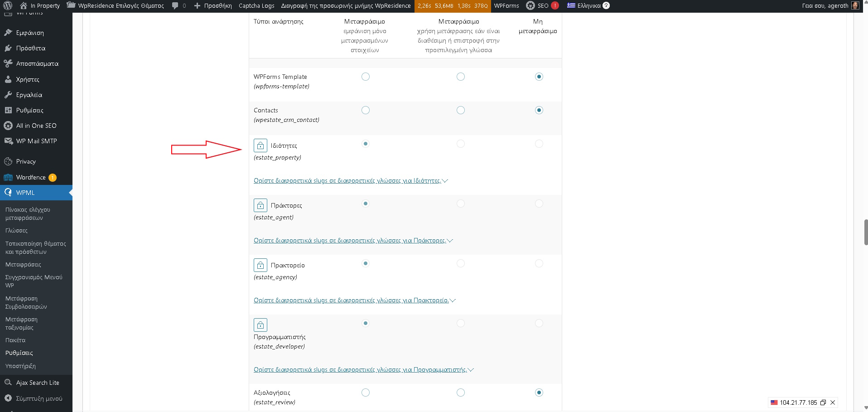Click the page vertical scrollbar thumb
The width and height of the screenshot is (868, 412).
866,232
